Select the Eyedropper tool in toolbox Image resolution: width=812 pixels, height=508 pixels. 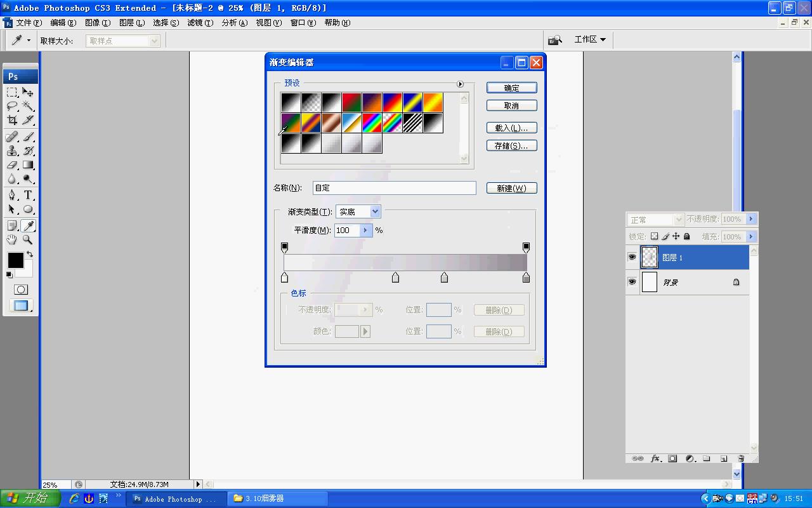tap(28, 225)
